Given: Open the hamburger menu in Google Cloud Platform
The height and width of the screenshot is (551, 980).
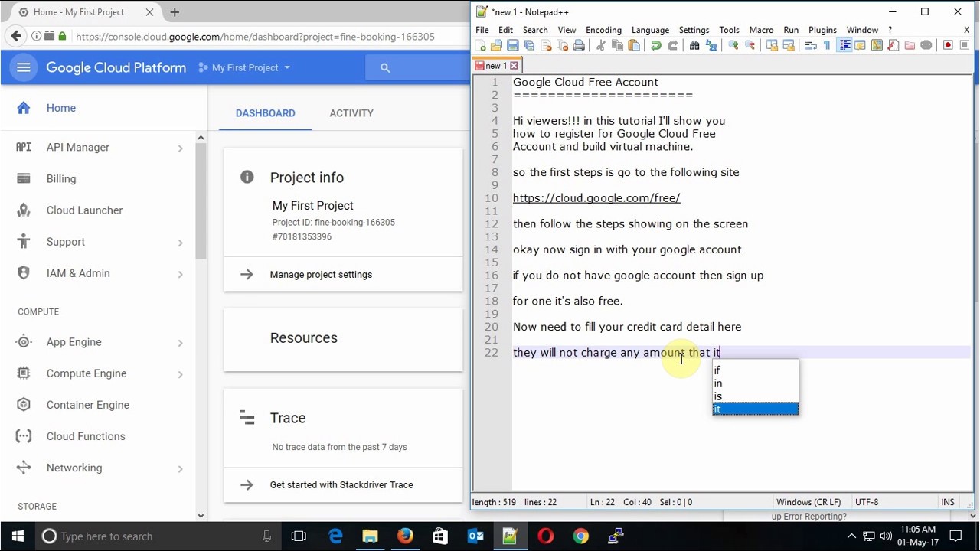Looking at the screenshot, I should point(24,67).
